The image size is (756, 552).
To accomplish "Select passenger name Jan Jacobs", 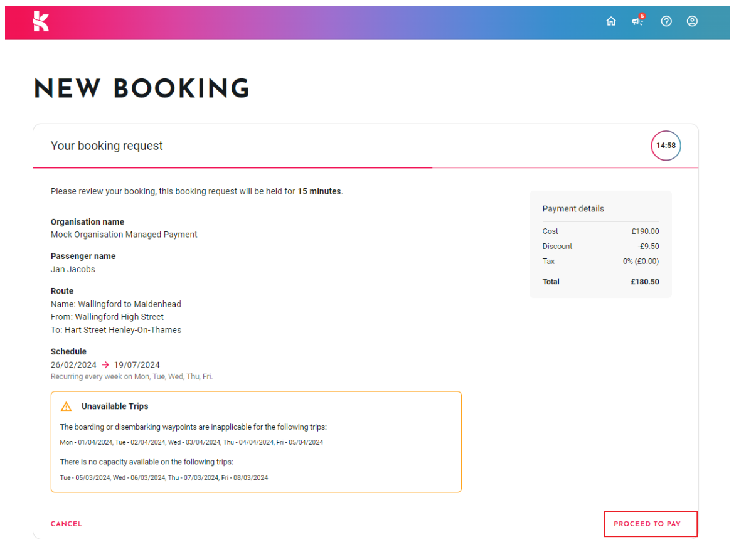I will [73, 269].
